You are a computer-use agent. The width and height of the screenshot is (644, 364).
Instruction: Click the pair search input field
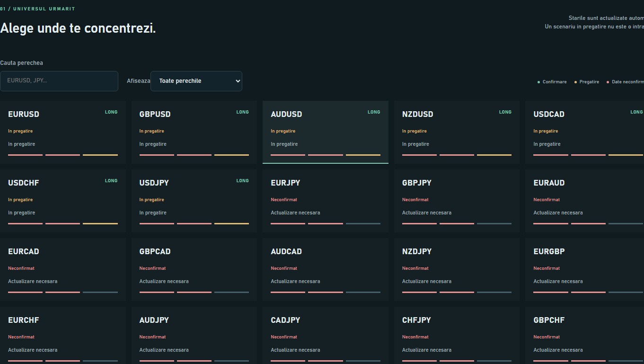click(59, 81)
